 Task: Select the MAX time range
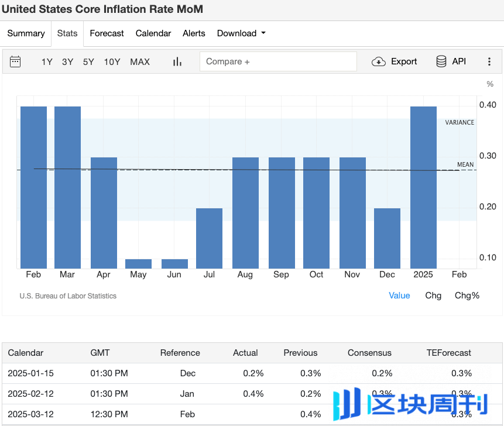[140, 61]
